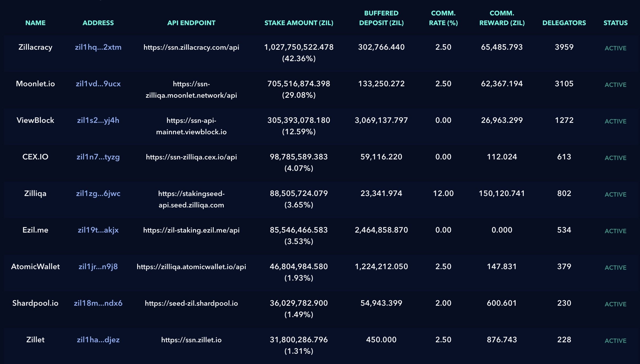Open Ezil.me address link zil19t...akjx

click(x=98, y=230)
